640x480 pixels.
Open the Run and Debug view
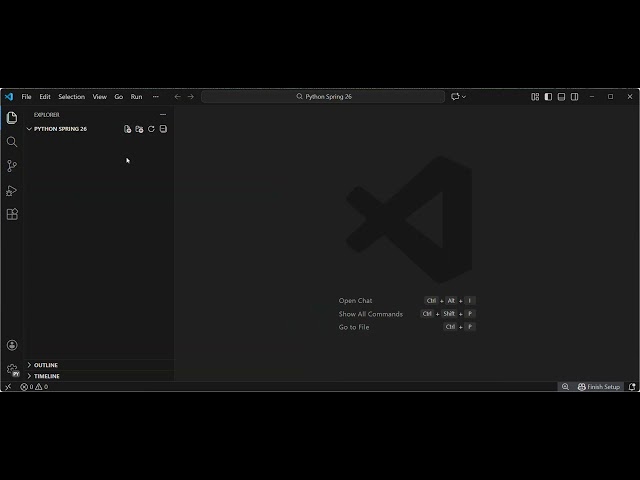(12, 190)
